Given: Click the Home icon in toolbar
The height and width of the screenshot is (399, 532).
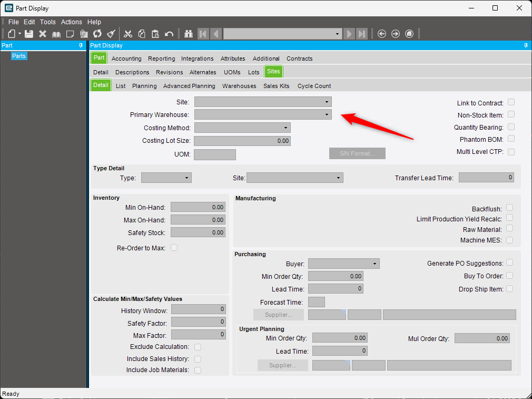Looking at the screenshot, I should click(x=409, y=34).
